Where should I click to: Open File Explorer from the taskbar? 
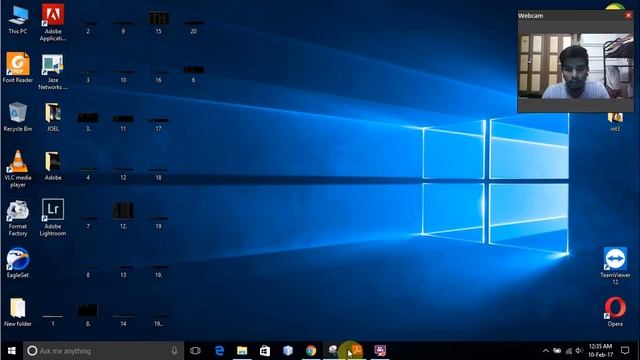click(x=242, y=351)
